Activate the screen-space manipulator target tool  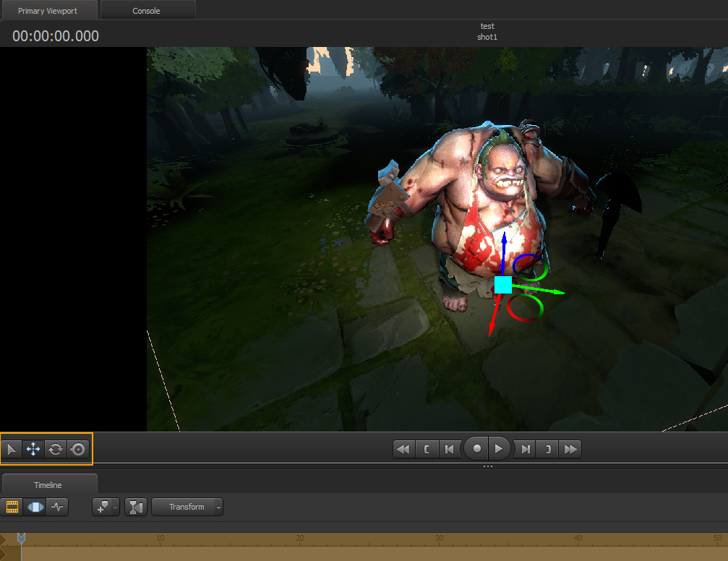click(78, 449)
